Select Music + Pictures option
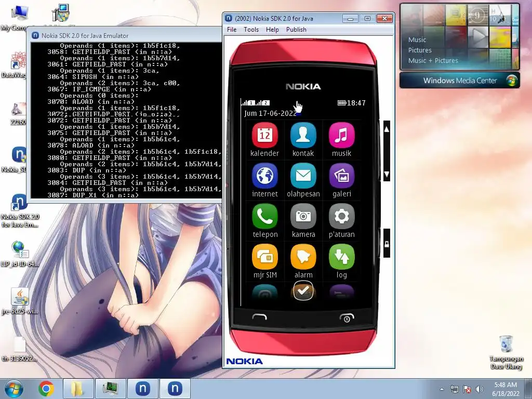This screenshot has width=532, height=399. click(x=433, y=60)
